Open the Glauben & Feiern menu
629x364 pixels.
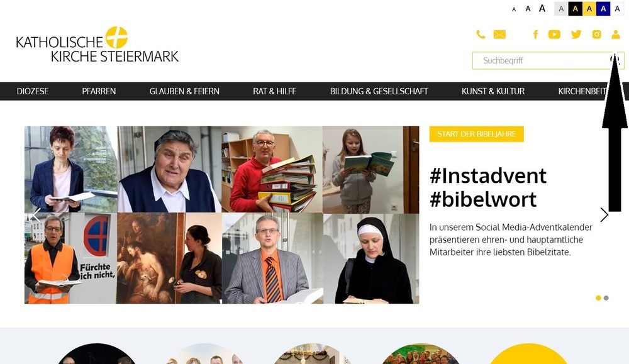[x=184, y=91]
